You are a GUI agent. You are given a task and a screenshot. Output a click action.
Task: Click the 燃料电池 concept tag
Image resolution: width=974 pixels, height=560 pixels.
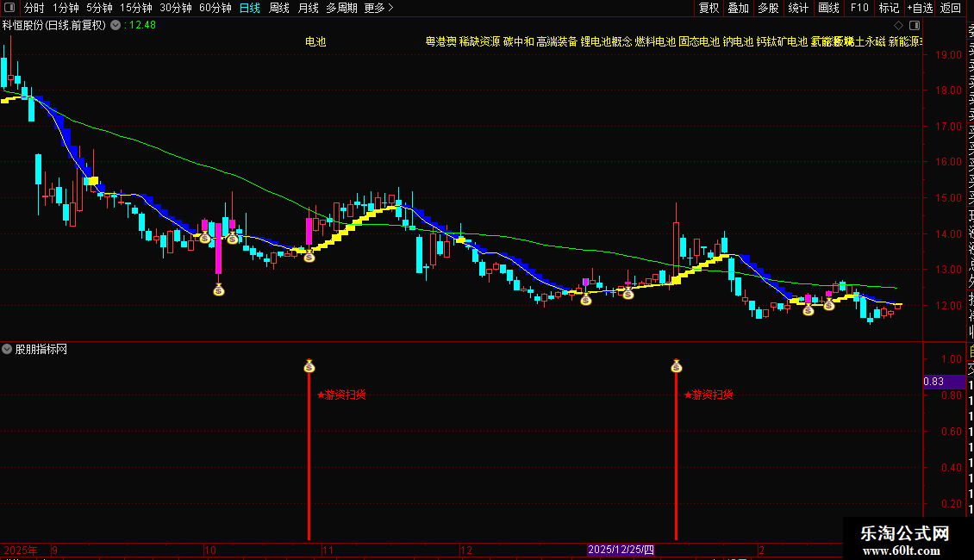655,41
